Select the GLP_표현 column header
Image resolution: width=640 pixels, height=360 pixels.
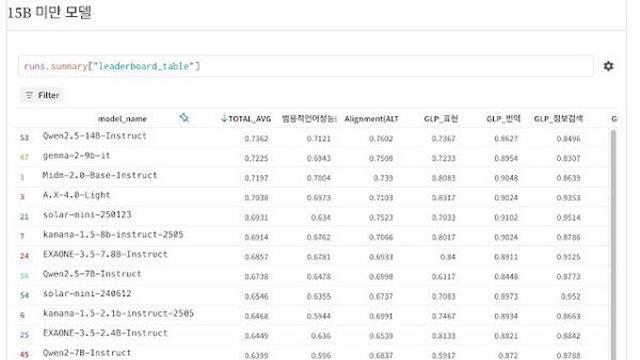(441, 119)
